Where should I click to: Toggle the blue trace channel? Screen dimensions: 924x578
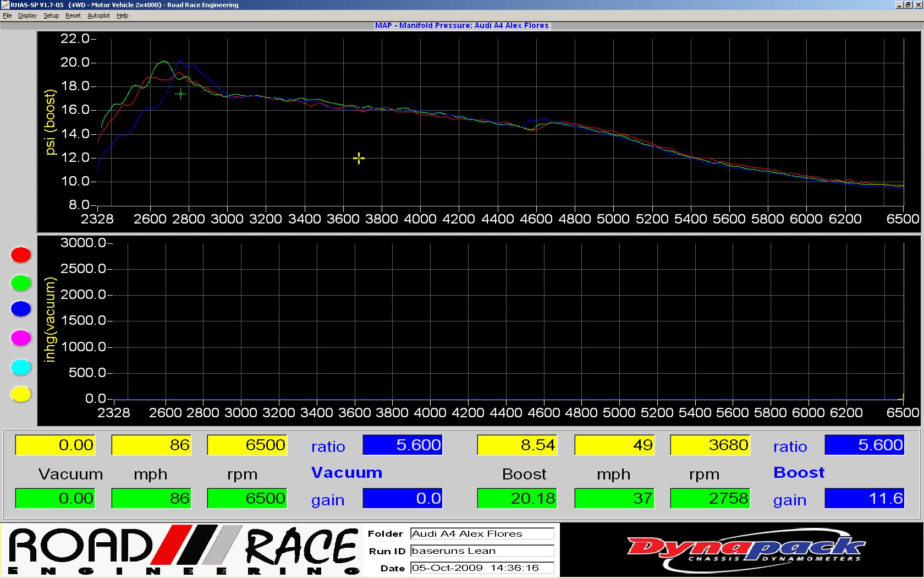(21, 310)
